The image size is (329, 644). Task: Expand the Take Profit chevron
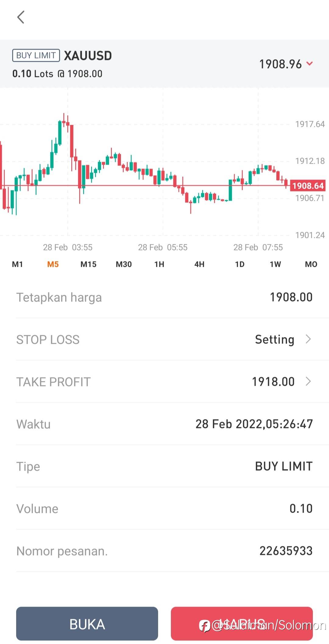point(308,381)
